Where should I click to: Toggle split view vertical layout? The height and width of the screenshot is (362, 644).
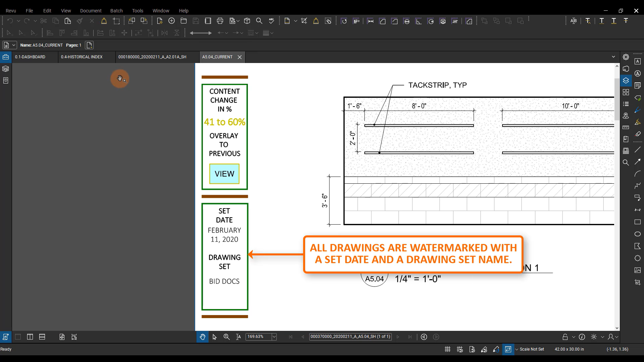click(x=30, y=337)
